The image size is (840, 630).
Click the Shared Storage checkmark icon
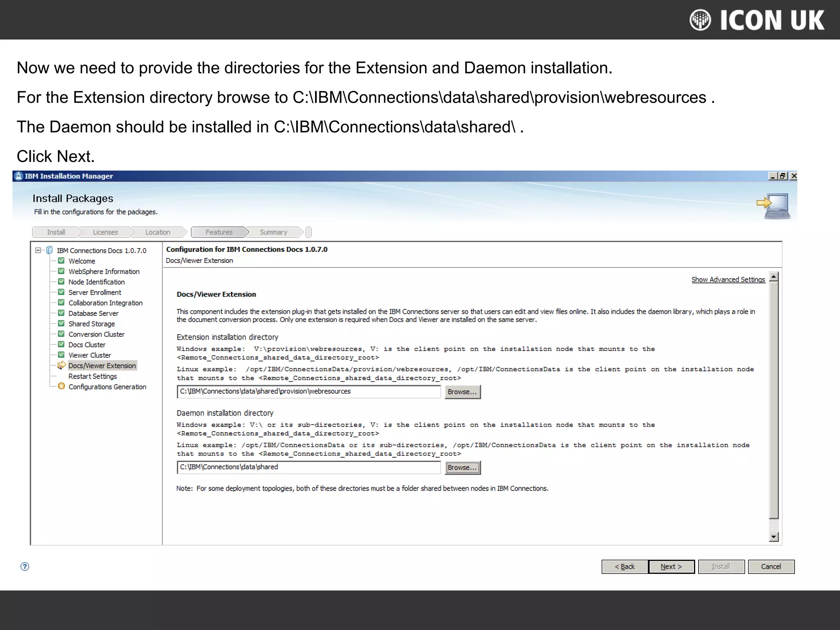[61, 323]
